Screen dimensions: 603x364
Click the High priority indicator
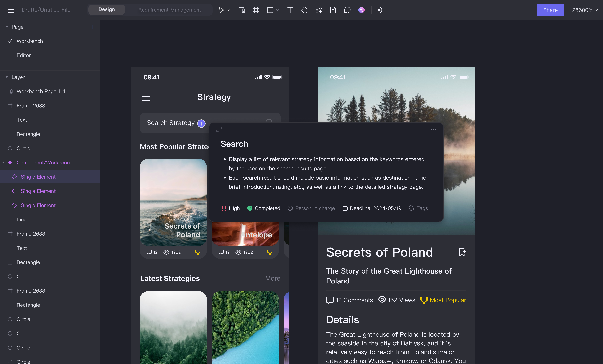(231, 208)
